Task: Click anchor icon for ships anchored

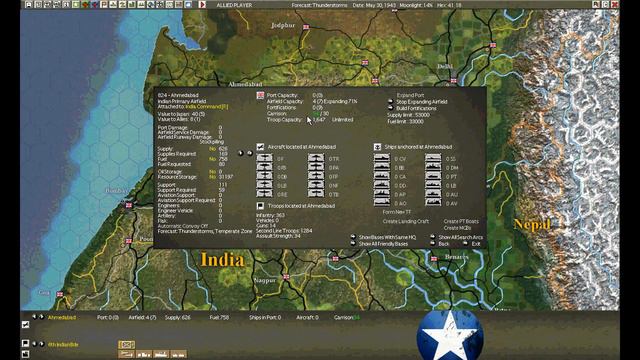Action: [377, 147]
